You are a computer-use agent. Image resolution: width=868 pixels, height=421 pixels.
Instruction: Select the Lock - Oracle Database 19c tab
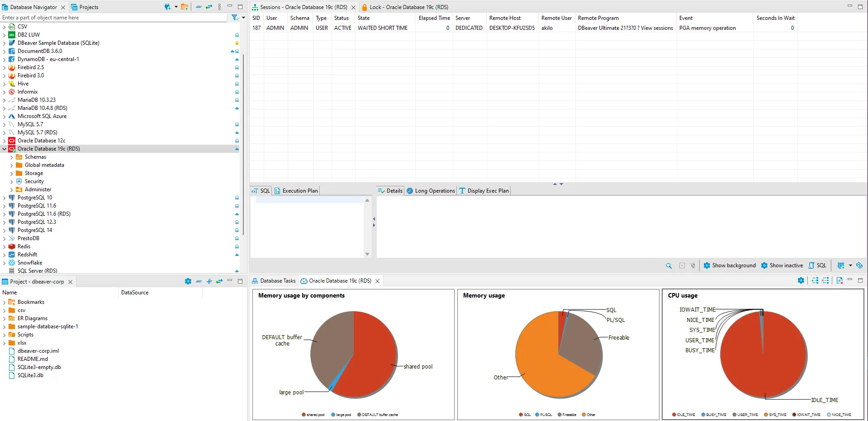[x=405, y=7]
